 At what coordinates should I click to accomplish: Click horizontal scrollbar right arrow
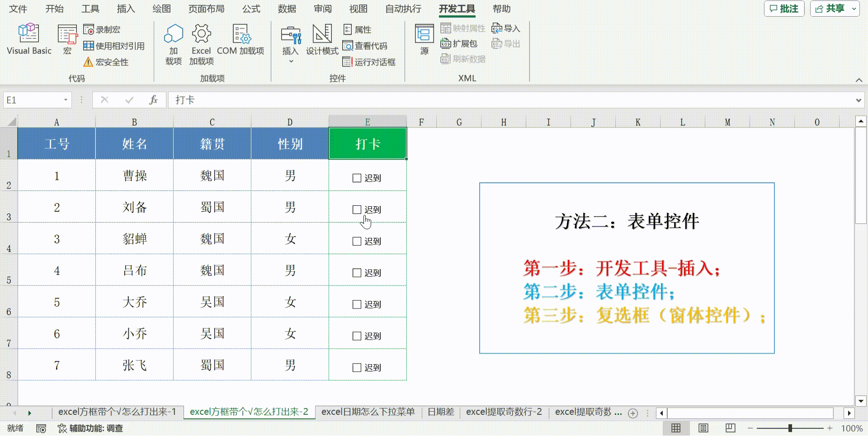(x=849, y=413)
